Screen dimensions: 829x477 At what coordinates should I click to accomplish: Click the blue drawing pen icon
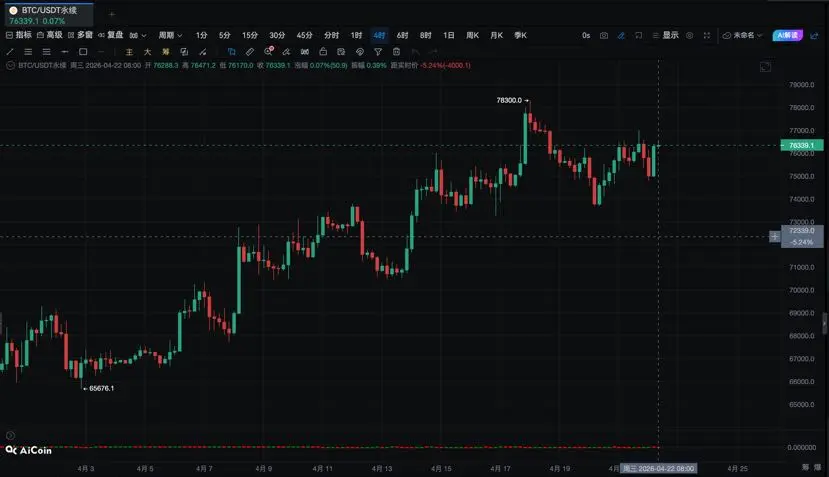point(621,35)
